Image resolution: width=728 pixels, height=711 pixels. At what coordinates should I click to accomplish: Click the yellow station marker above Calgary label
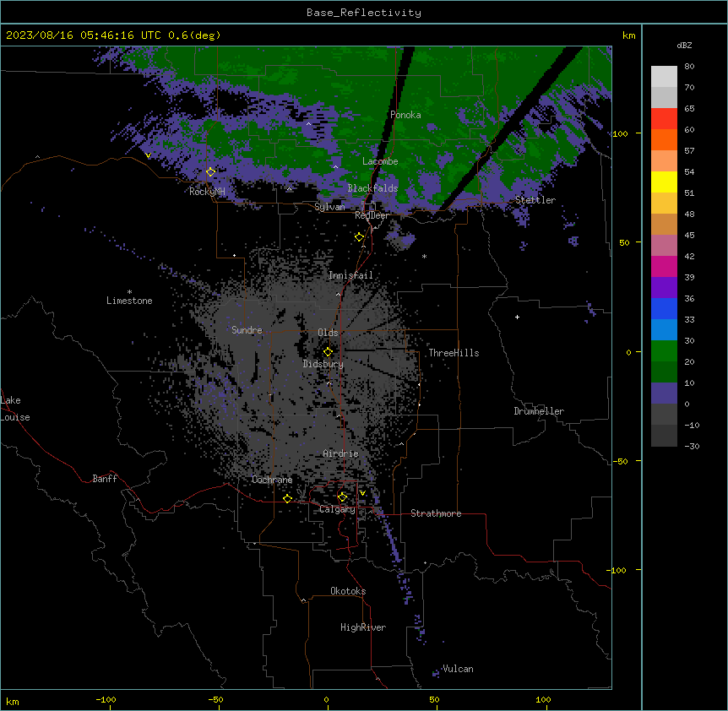click(x=342, y=497)
